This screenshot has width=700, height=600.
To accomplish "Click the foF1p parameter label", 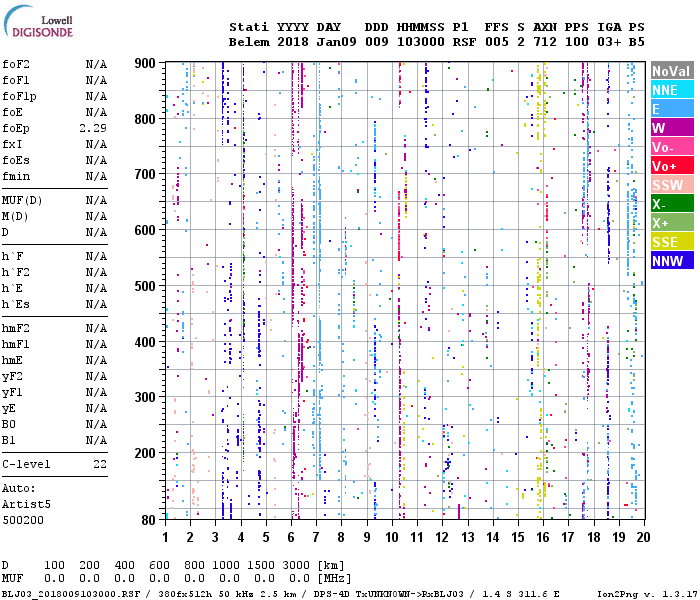I will (19, 96).
